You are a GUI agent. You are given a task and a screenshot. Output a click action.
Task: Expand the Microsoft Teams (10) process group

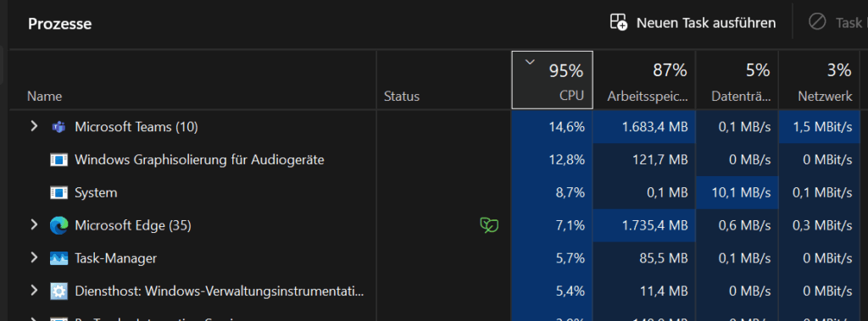[34, 127]
